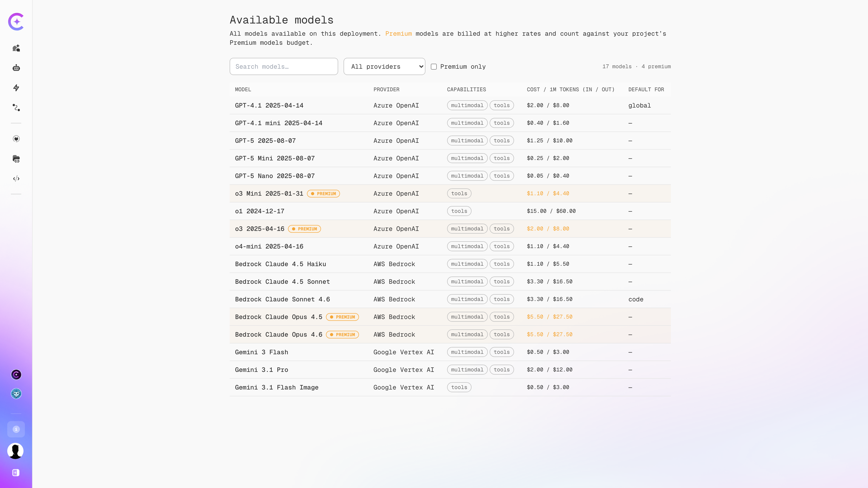Click the tools tag on Gemini 3.1 Flash Image
Image resolution: width=868 pixels, height=488 pixels.
[459, 388]
